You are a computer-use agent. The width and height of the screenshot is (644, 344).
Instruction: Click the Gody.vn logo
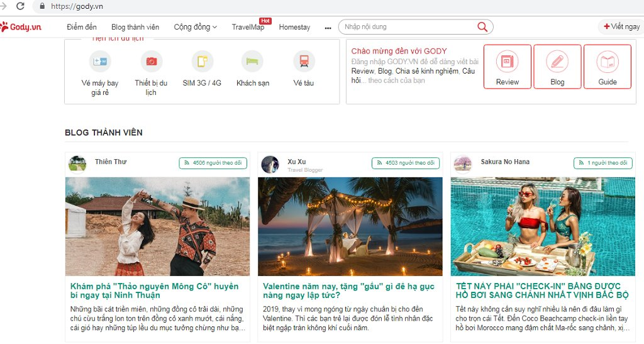21,27
